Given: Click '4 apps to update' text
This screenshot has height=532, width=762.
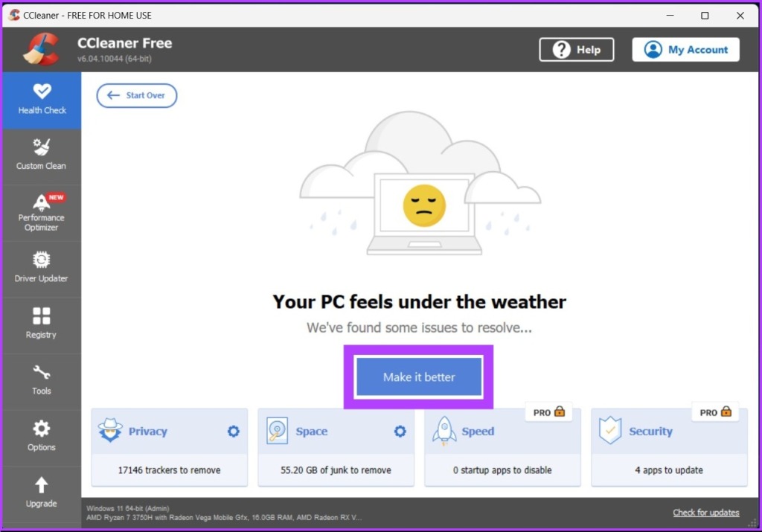Looking at the screenshot, I should tap(669, 469).
